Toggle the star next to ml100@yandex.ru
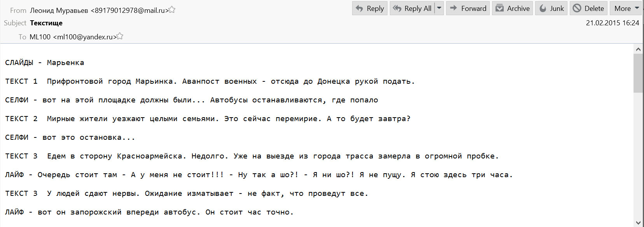 [120, 36]
